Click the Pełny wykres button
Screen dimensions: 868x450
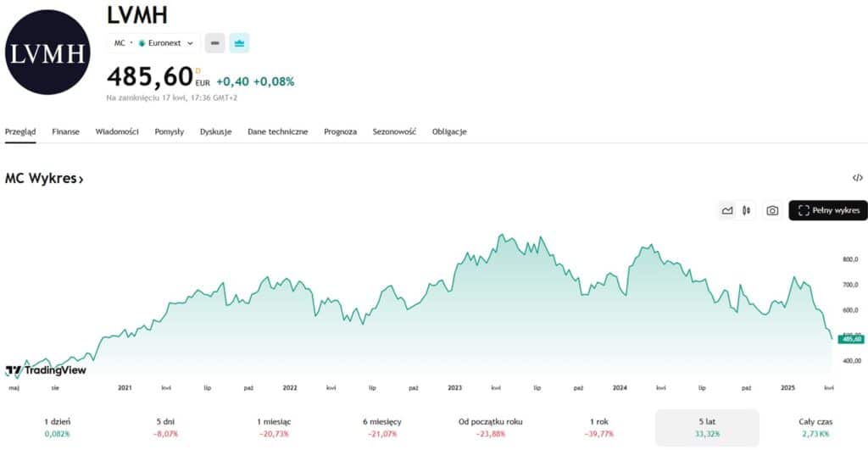827,210
